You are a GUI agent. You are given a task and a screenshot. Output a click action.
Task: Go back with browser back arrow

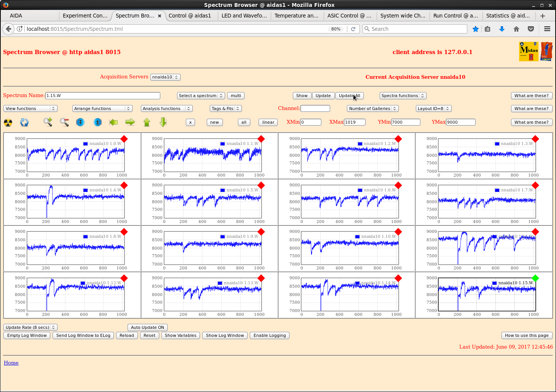pyautogui.click(x=8, y=29)
